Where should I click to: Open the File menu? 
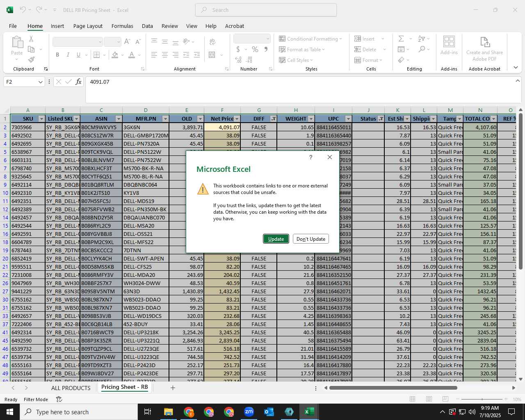click(x=13, y=26)
